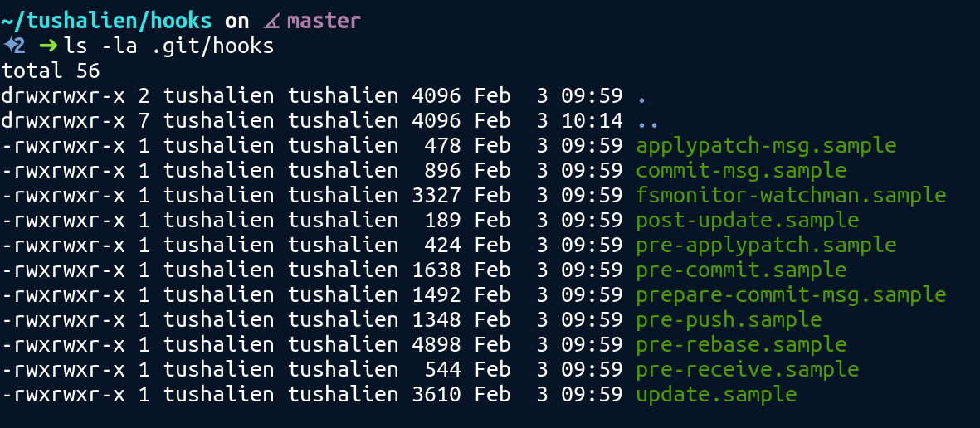This screenshot has height=428, width=980.
Task: Click the prepare-commit-msg.sample filename
Action: [x=791, y=295]
